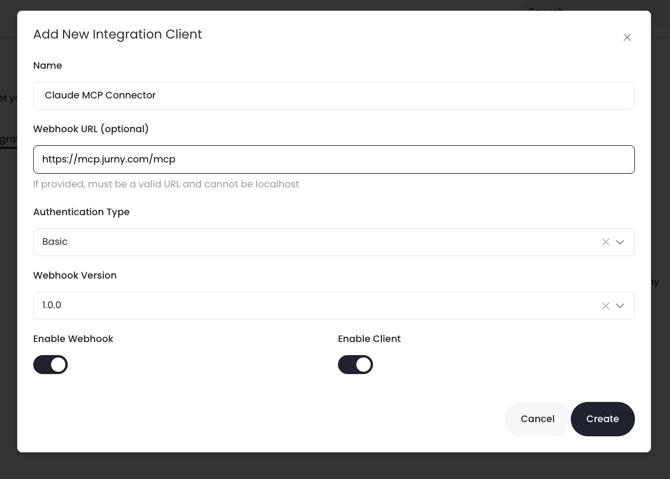Click the 'Name' field label
This screenshot has height=479, width=670.
pyautogui.click(x=47, y=66)
